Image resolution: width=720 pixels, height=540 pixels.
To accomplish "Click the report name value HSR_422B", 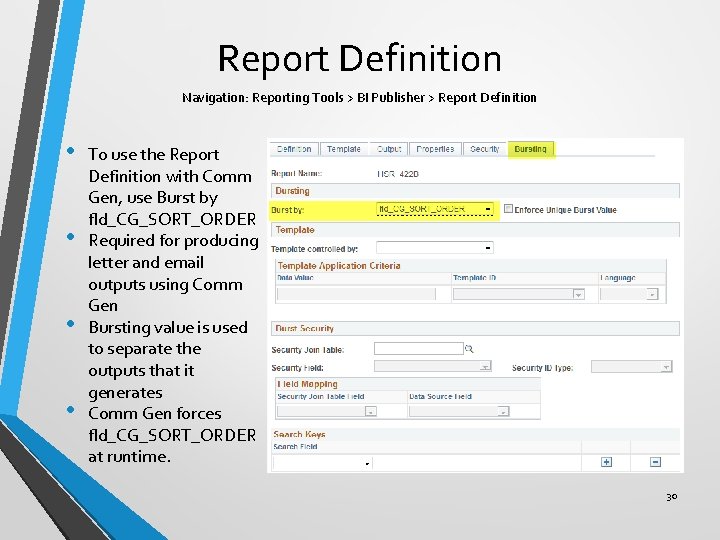I will (x=398, y=174).
